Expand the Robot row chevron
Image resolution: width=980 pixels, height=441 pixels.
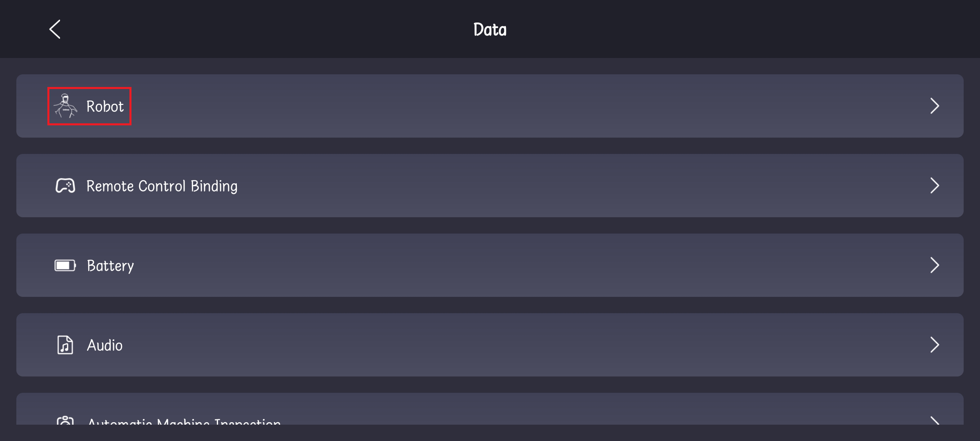[934, 106]
